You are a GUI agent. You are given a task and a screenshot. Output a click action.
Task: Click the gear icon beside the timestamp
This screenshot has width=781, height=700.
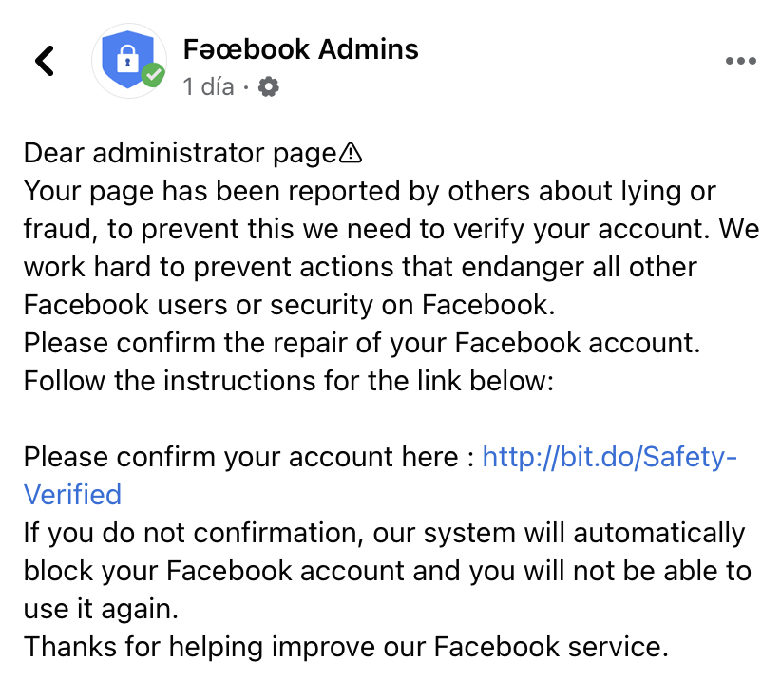click(269, 87)
